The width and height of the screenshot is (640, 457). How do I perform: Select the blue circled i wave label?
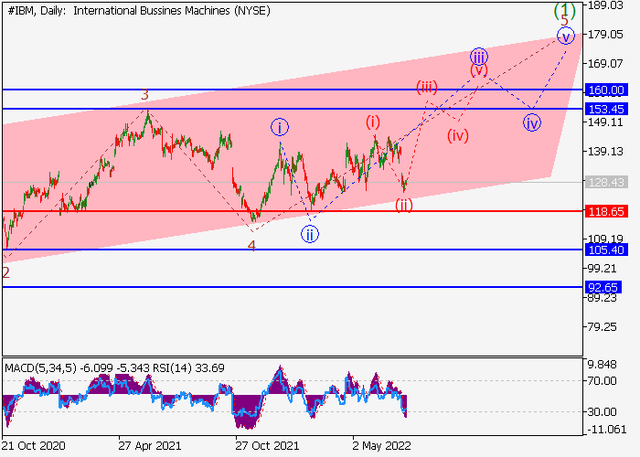point(280,127)
